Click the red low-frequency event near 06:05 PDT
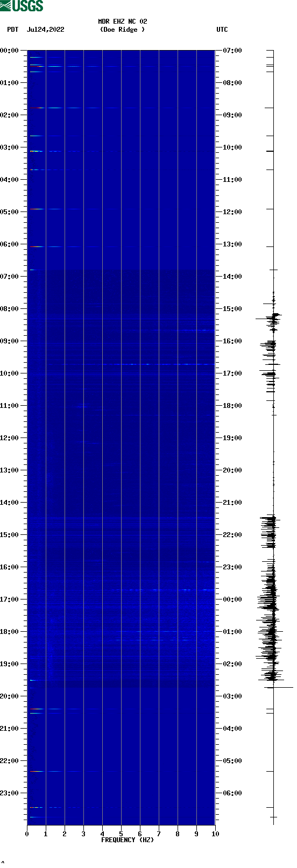The height and width of the screenshot is (868, 297). (x=36, y=246)
